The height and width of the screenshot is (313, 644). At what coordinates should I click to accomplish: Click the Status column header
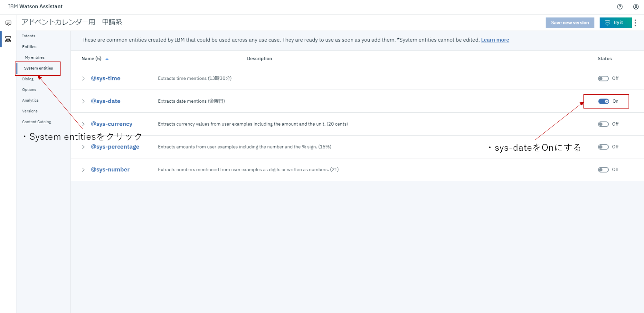point(605,59)
